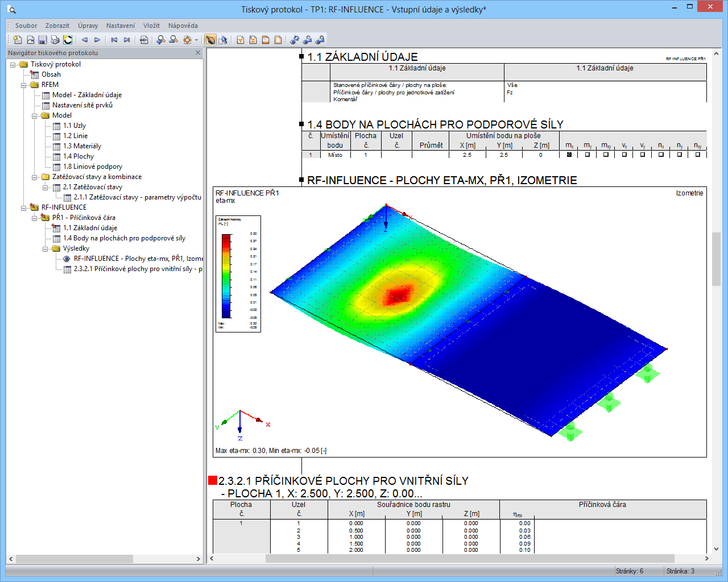Click the navigator's horizontal scrollbar thumb
The width and height of the screenshot is (728, 582).
point(75,559)
